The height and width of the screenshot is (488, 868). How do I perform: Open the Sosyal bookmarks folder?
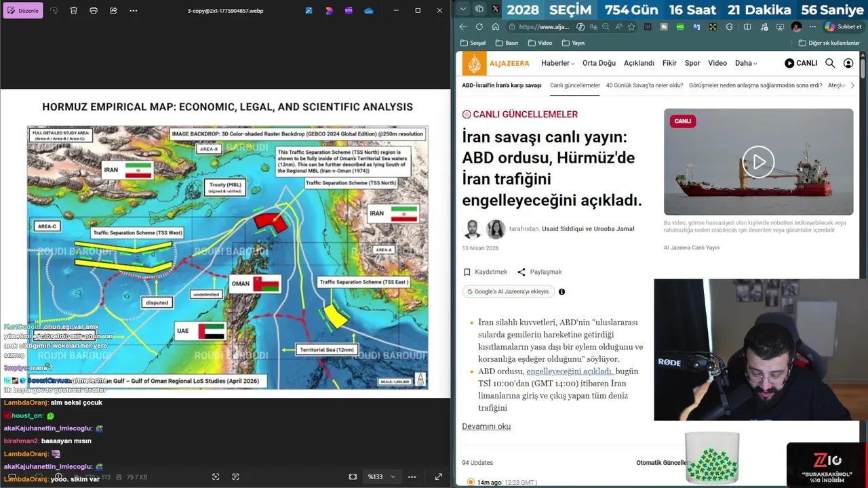(473, 43)
